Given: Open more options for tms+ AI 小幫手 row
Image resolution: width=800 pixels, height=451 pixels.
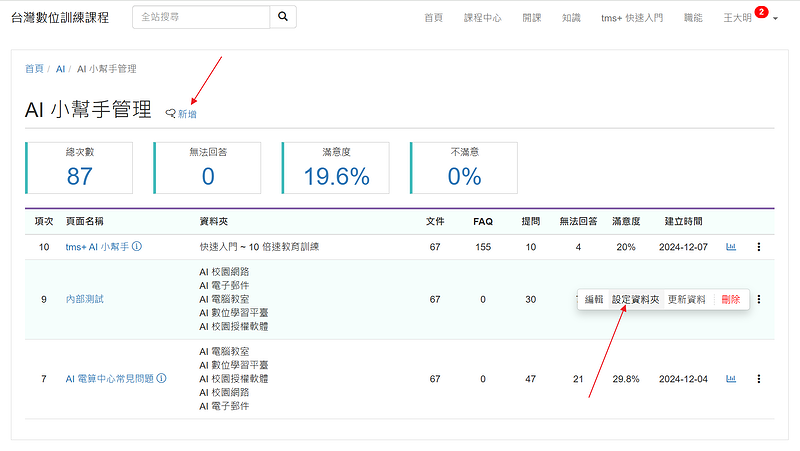Looking at the screenshot, I should pyautogui.click(x=759, y=246).
